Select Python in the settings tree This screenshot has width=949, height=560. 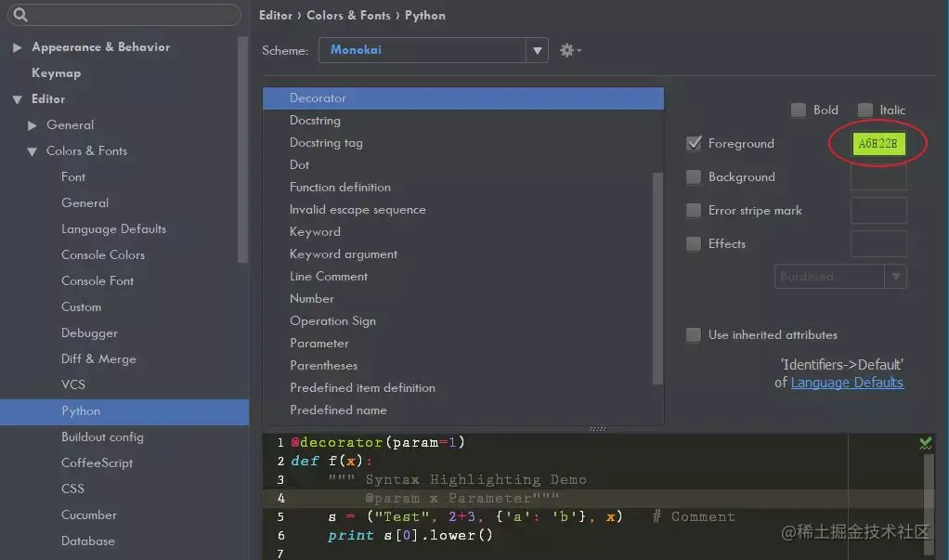click(x=124, y=411)
